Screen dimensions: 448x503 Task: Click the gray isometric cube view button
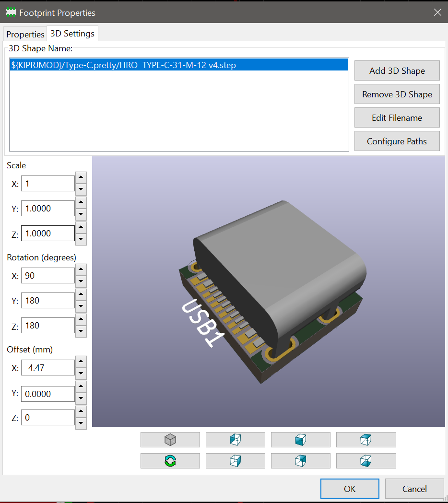(170, 440)
